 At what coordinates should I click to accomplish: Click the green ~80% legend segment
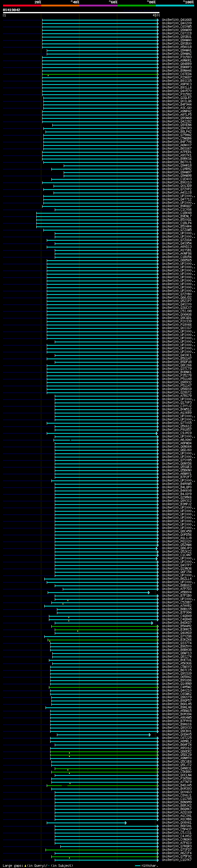click(137, 6)
